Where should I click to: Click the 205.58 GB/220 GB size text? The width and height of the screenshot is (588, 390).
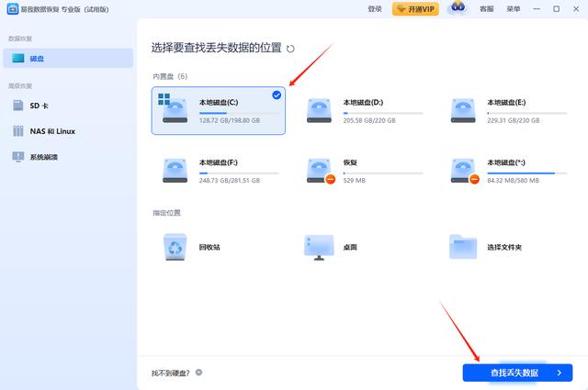(369, 120)
